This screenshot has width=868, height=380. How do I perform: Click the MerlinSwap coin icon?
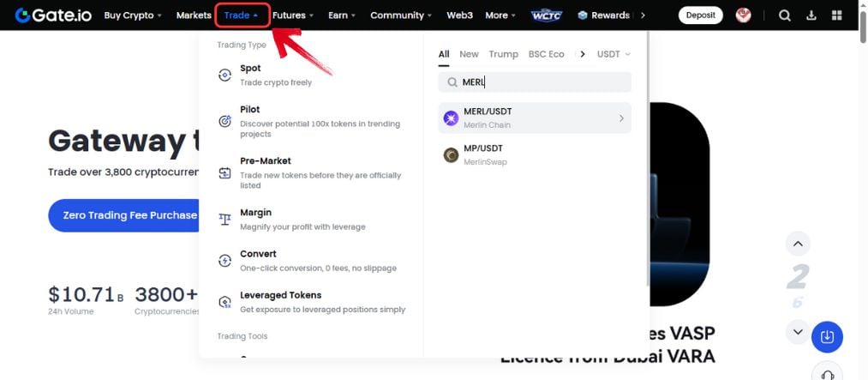click(x=452, y=155)
